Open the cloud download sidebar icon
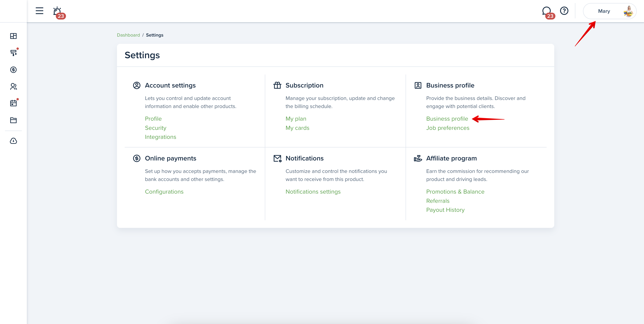 [x=13, y=141]
